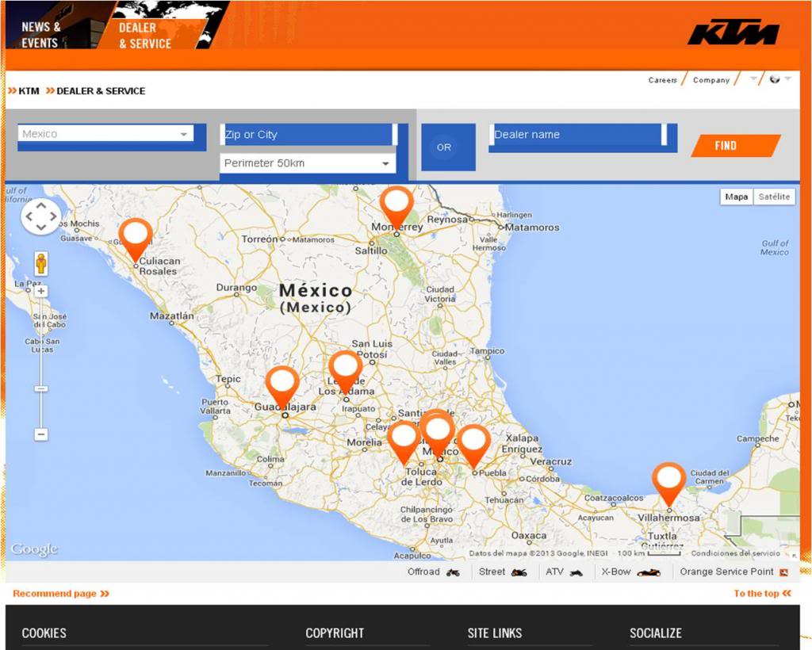
Task: Select the Puebla dealer pin
Action: (474, 446)
